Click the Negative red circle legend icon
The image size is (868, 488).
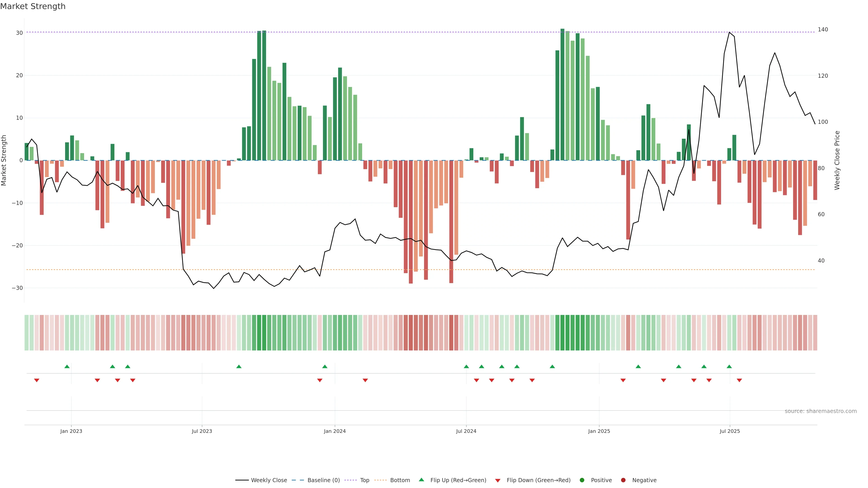tap(623, 480)
